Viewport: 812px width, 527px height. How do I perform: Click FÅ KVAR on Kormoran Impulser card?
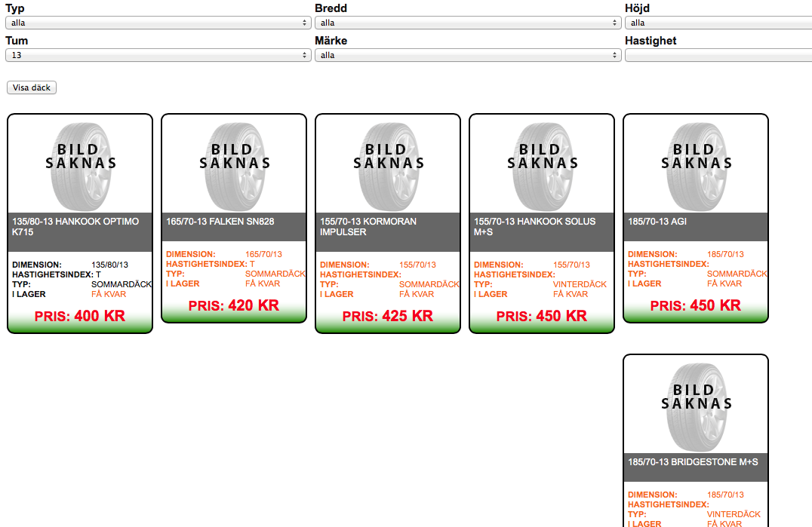[x=417, y=294]
